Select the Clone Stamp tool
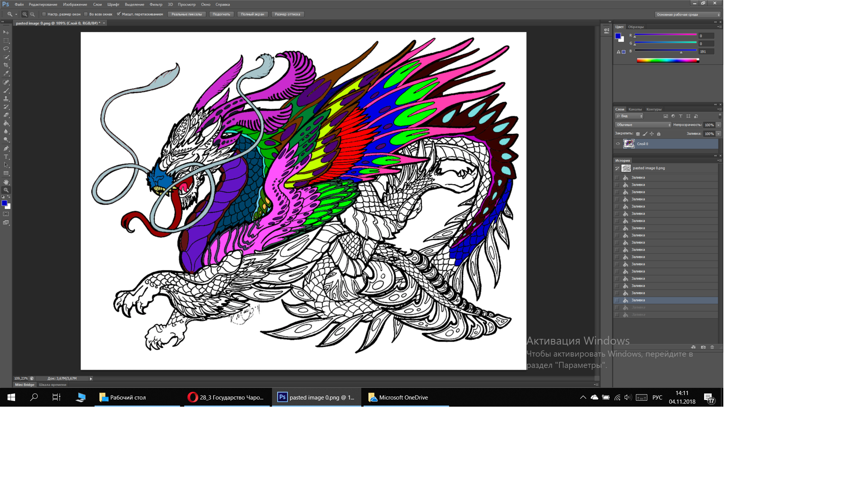 click(6, 99)
